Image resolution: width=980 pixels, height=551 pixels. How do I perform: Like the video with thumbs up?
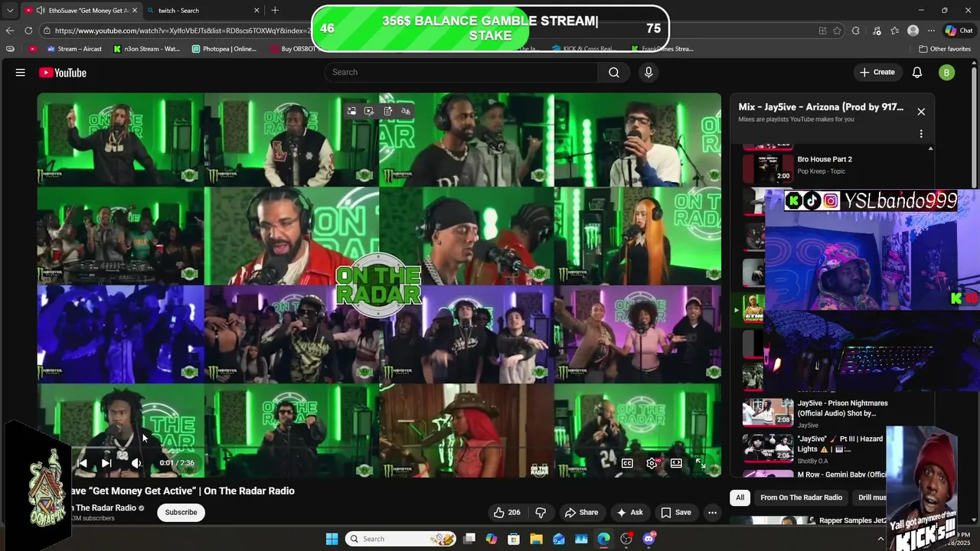click(x=507, y=513)
